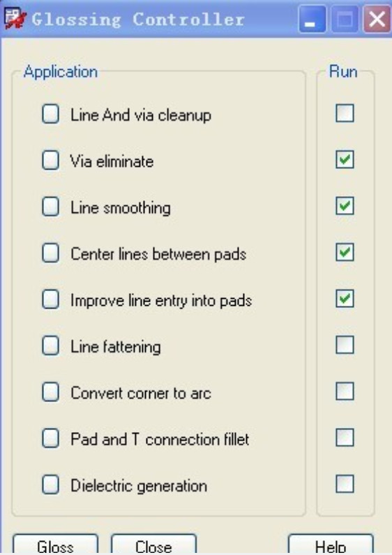Disable Run for Center lines between pads
Image resolution: width=392 pixels, height=555 pixels.
click(345, 253)
